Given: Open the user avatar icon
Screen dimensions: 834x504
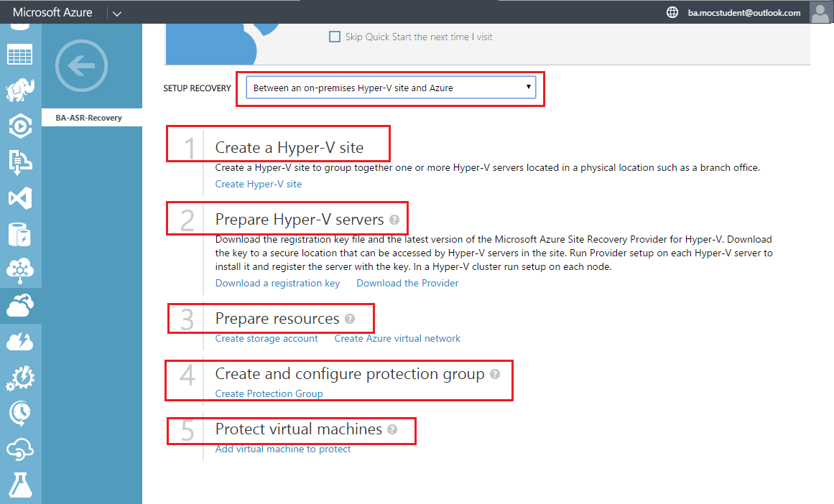Looking at the screenshot, I should (820, 12).
